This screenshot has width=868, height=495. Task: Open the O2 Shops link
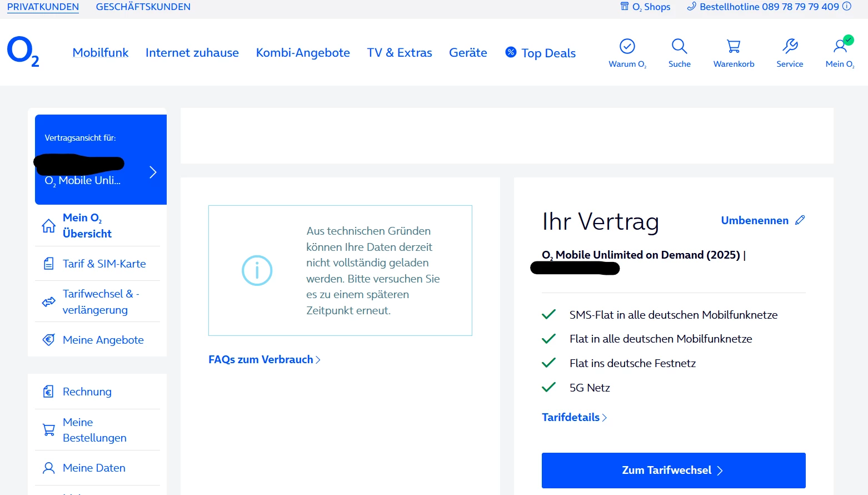651,7
